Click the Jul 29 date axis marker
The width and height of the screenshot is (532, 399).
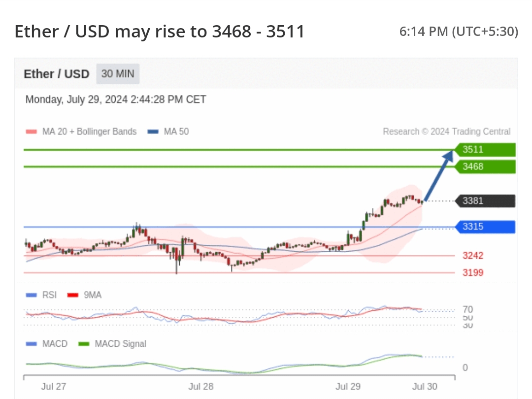pos(348,386)
